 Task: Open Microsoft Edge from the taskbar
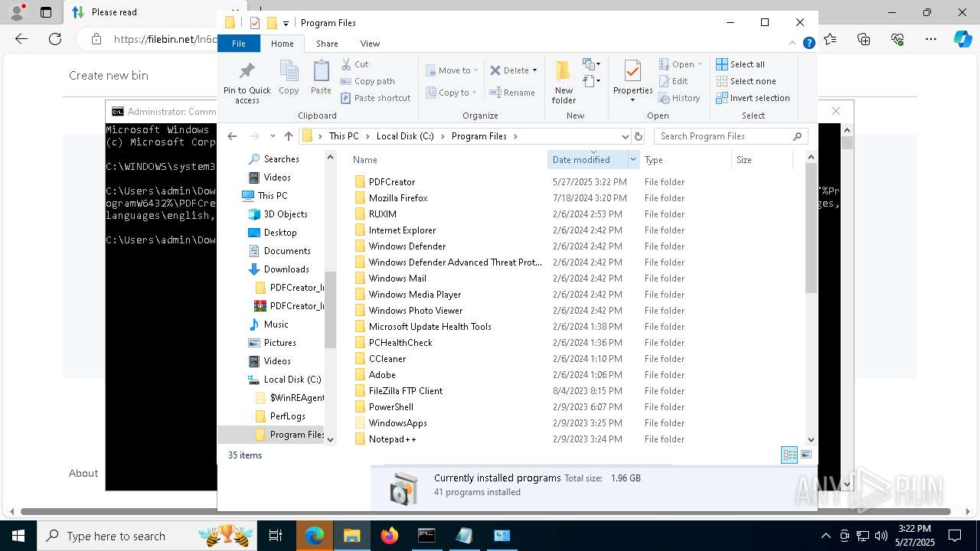(315, 536)
